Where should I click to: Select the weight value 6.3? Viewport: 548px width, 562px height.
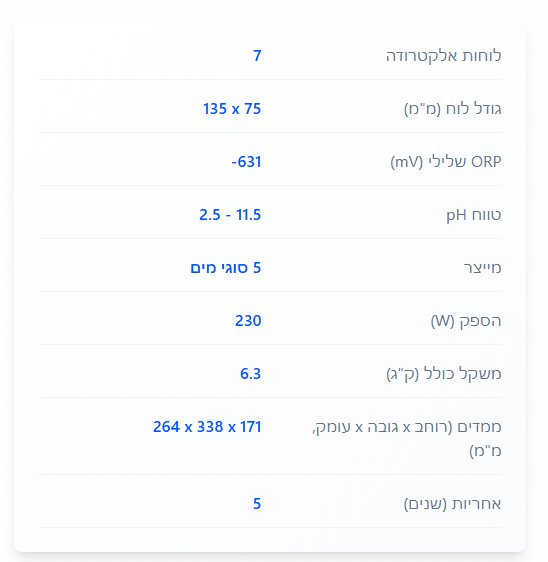[x=251, y=374]
